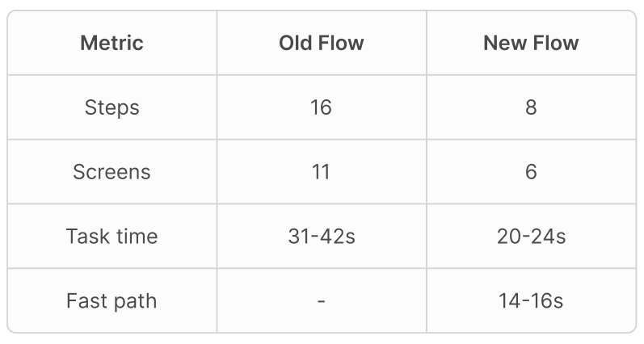Select the Old Flow steps value 16
This screenshot has width=644, height=344.
[321, 107]
